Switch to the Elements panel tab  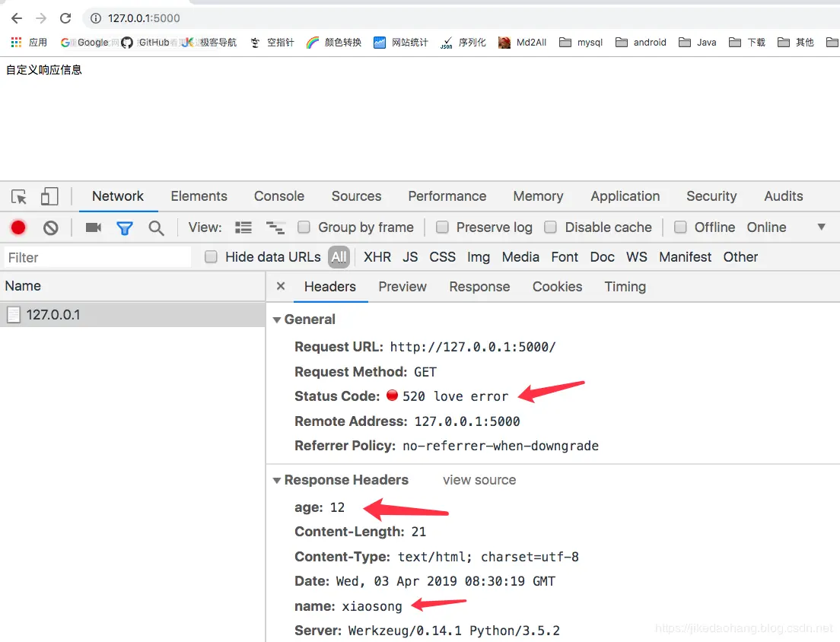coord(199,196)
